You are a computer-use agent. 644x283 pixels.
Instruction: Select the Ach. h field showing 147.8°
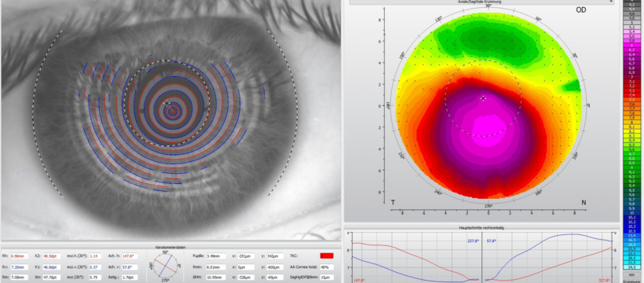click(x=129, y=255)
